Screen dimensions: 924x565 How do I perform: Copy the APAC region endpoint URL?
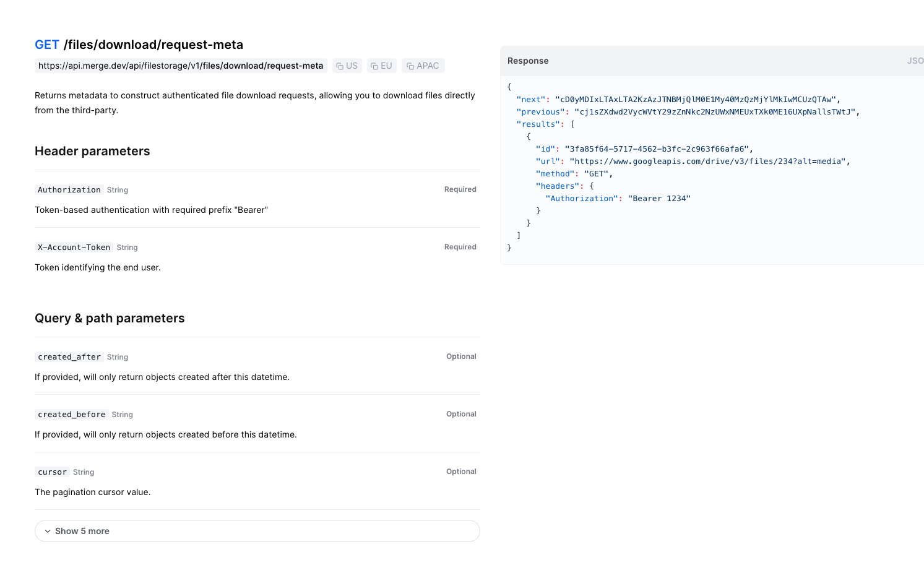(x=423, y=66)
